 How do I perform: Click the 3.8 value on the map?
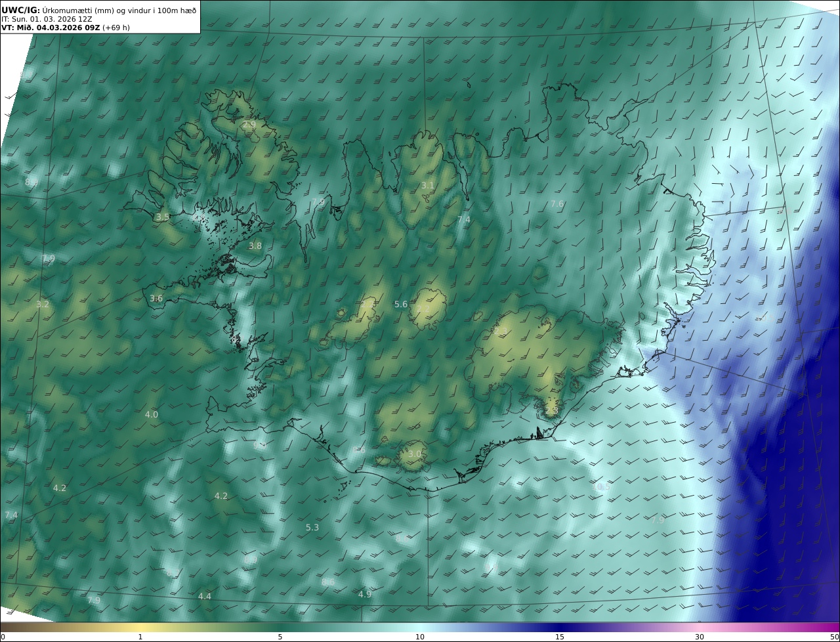click(255, 246)
